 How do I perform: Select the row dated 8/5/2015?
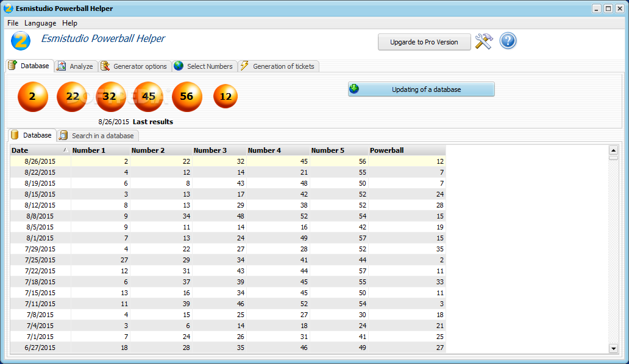pyautogui.click(x=228, y=227)
